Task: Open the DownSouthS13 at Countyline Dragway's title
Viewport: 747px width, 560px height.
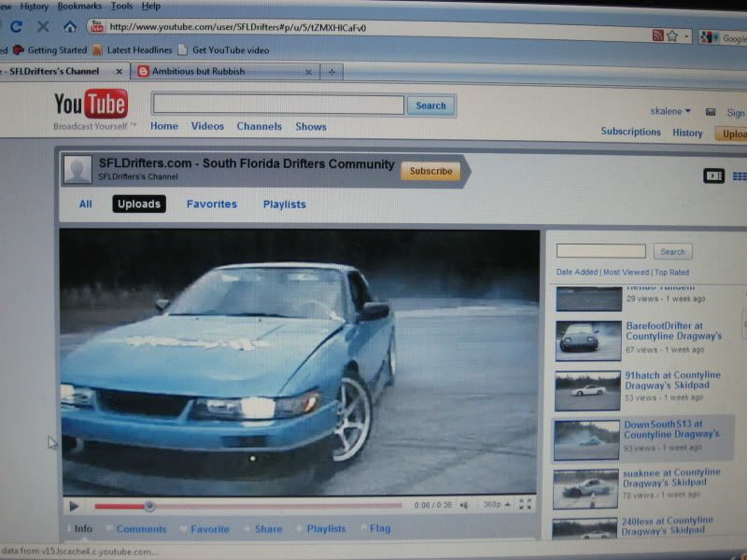Action: click(671, 429)
